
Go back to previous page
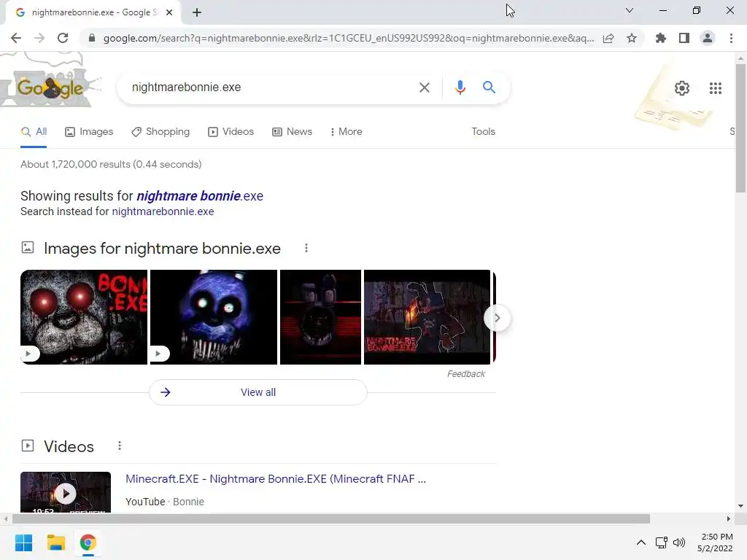click(x=16, y=38)
